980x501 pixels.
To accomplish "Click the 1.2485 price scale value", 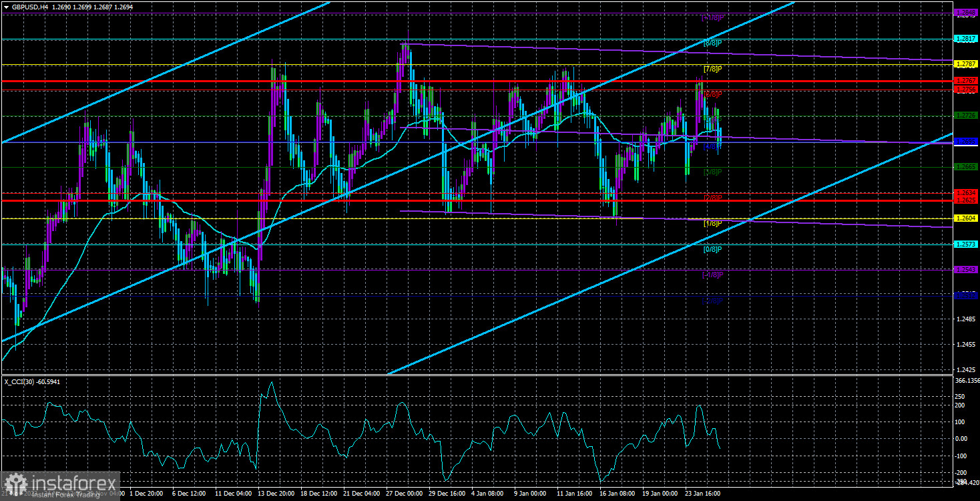I will pyautogui.click(x=965, y=320).
